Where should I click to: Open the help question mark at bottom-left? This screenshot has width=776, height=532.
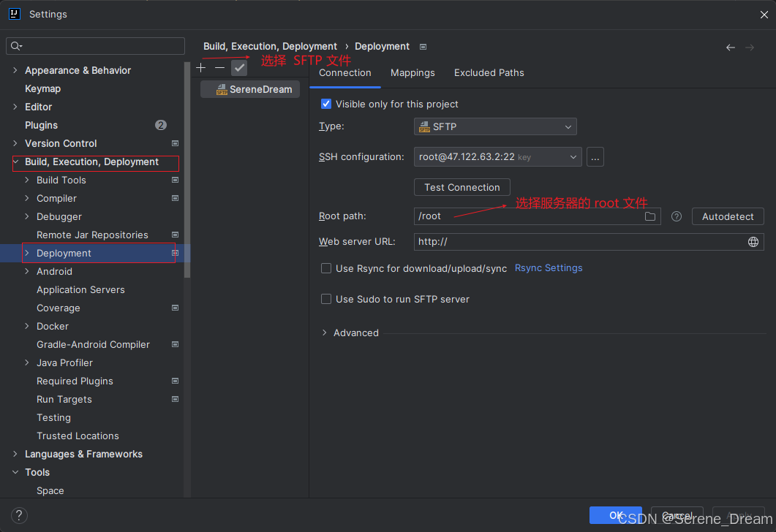click(x=19, y=515)
